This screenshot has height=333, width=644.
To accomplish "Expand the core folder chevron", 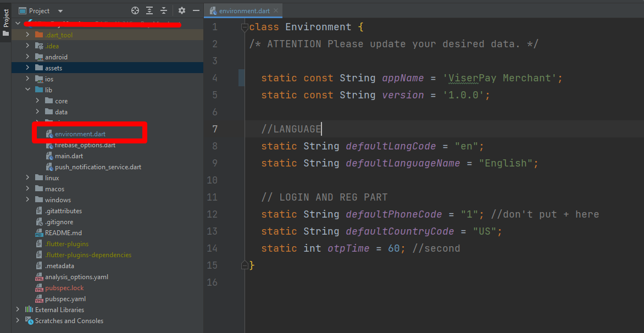I will 37,101.
